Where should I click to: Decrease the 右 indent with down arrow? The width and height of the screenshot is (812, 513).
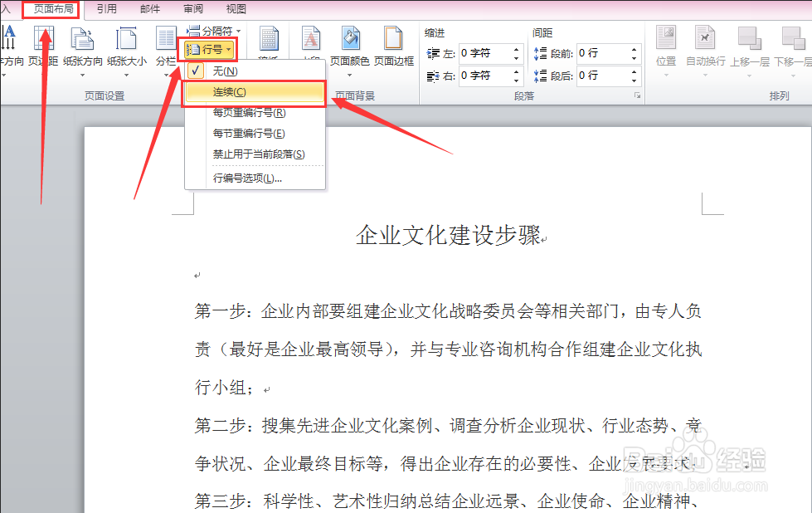516,81
